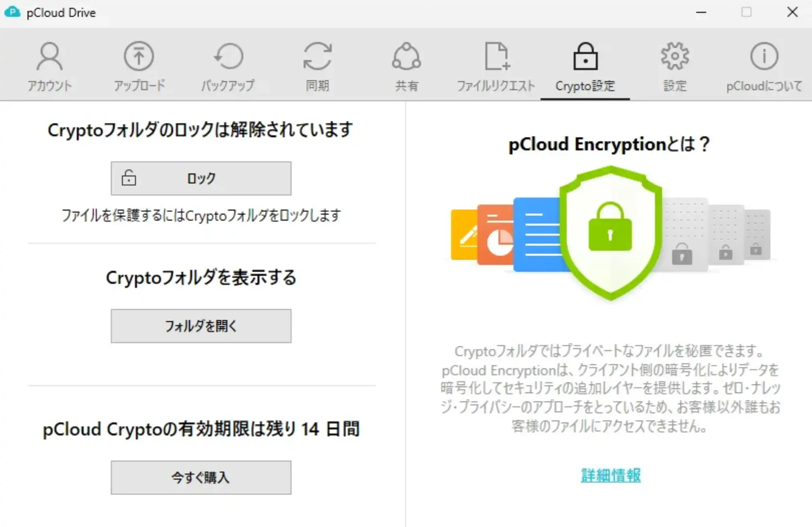Viewport: 812px width, 527px height.
Task: Click the アップロード upload arrow icon
Action: pyautogui.click(x=139, y=56)
